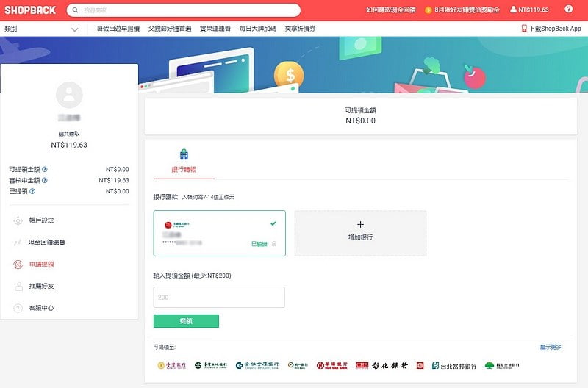Open 賓果連連看 menu item
Screen dimensions: 588x388
pyautogui.click(x=215, y=29)
